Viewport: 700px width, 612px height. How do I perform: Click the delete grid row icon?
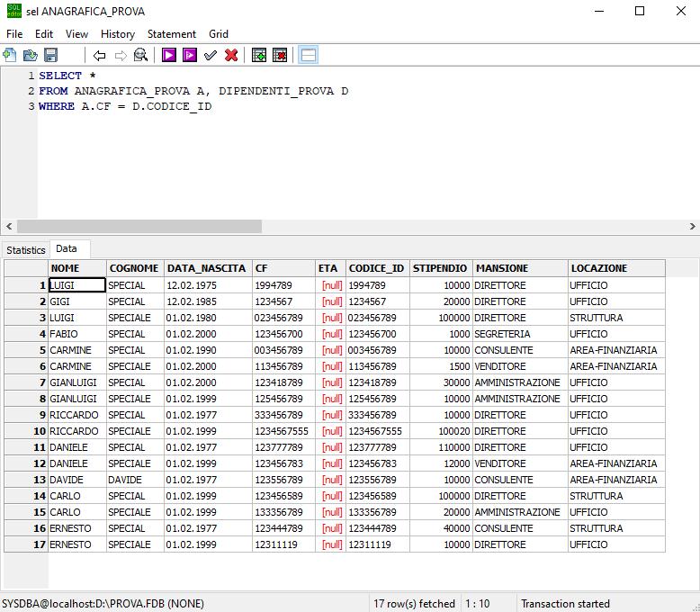[280, 56]
